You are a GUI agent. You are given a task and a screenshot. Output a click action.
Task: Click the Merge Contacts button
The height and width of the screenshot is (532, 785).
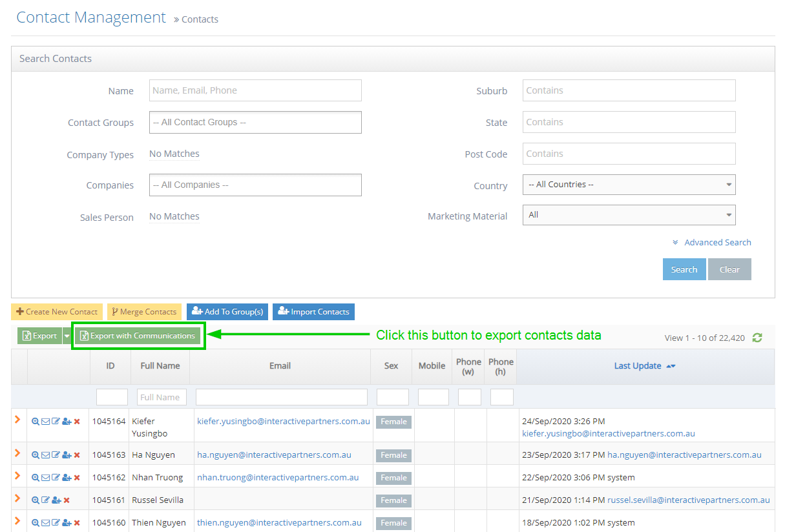[x=143, y=311]
